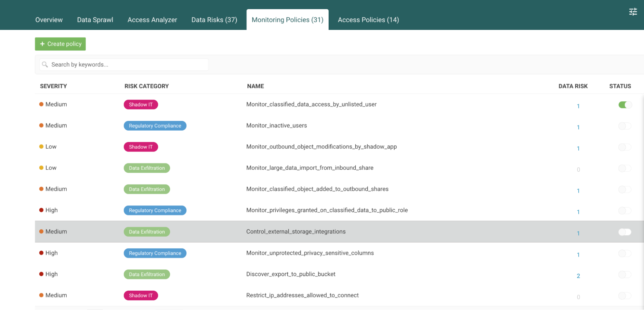Image resolution: width=644 pixels, height=310 pixels.
Task: Sort by the Data Risk column header
Action: tap(573, 86)
